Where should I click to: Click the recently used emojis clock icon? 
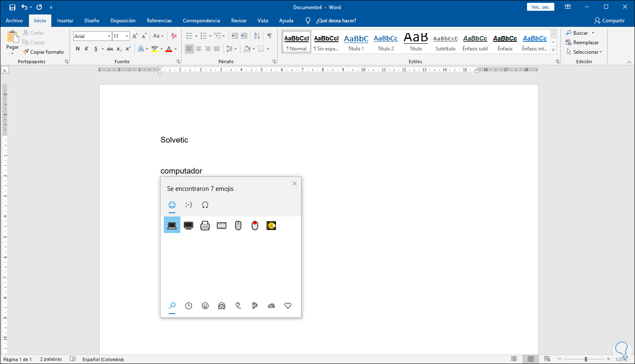coord(188,306)
